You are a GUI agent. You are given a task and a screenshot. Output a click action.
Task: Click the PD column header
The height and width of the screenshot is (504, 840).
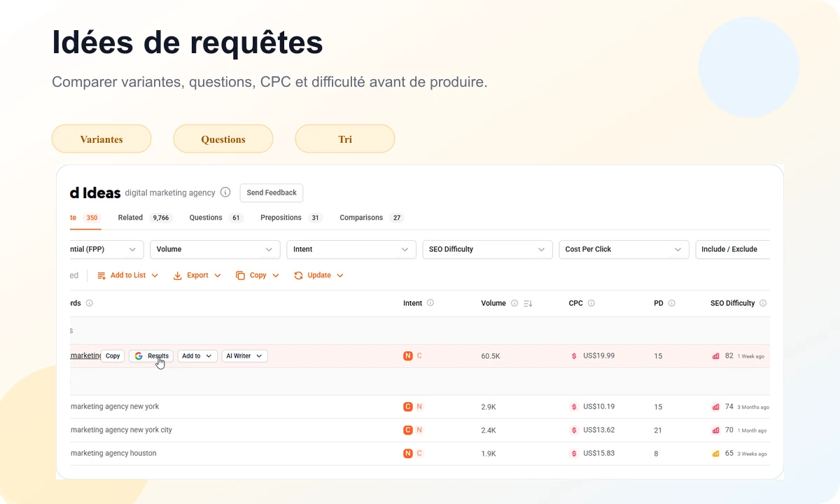coord(659,303)
